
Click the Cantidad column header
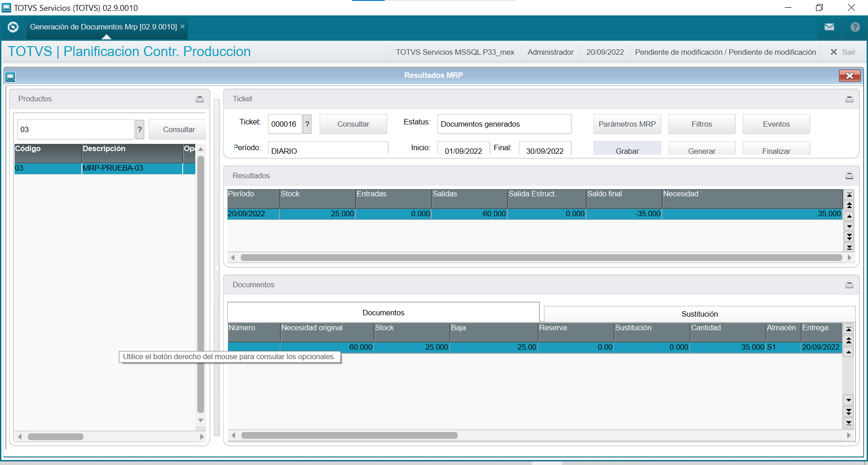[x=727, y=332]
